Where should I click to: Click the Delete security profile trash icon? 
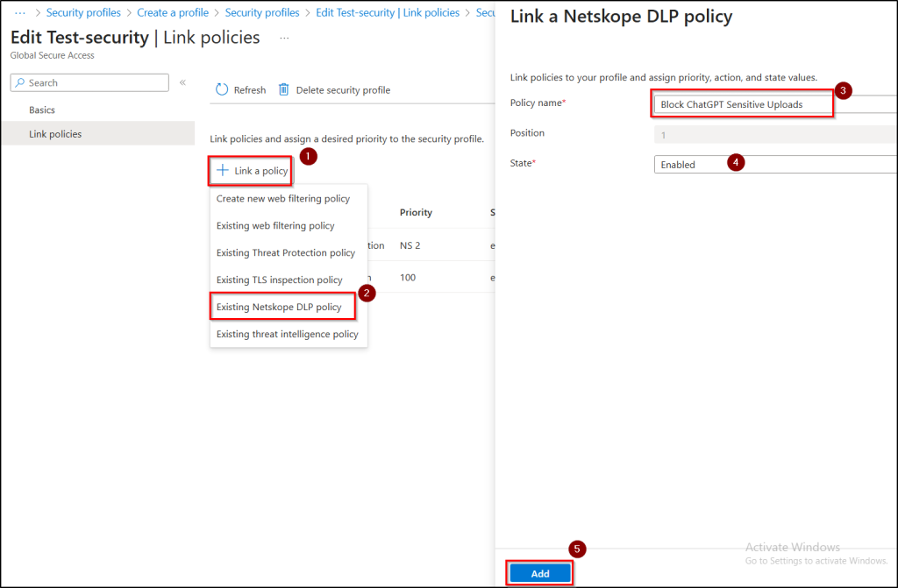point(284,90)
